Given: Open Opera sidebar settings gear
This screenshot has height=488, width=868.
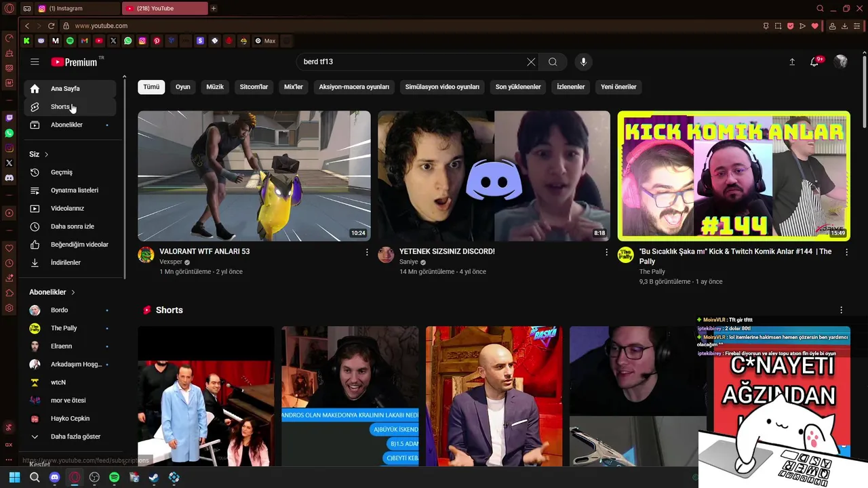Looking at the screenshot, I should (9, 308).
